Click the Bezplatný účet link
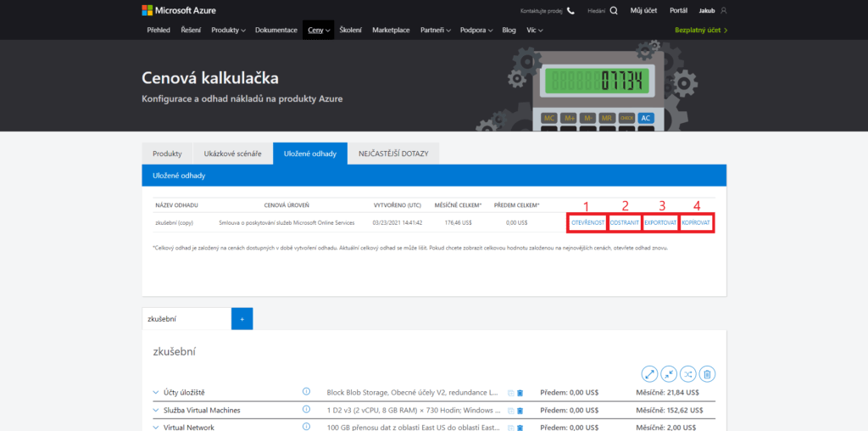The height and width of the screenshot is (431, 868). [701, 30]
